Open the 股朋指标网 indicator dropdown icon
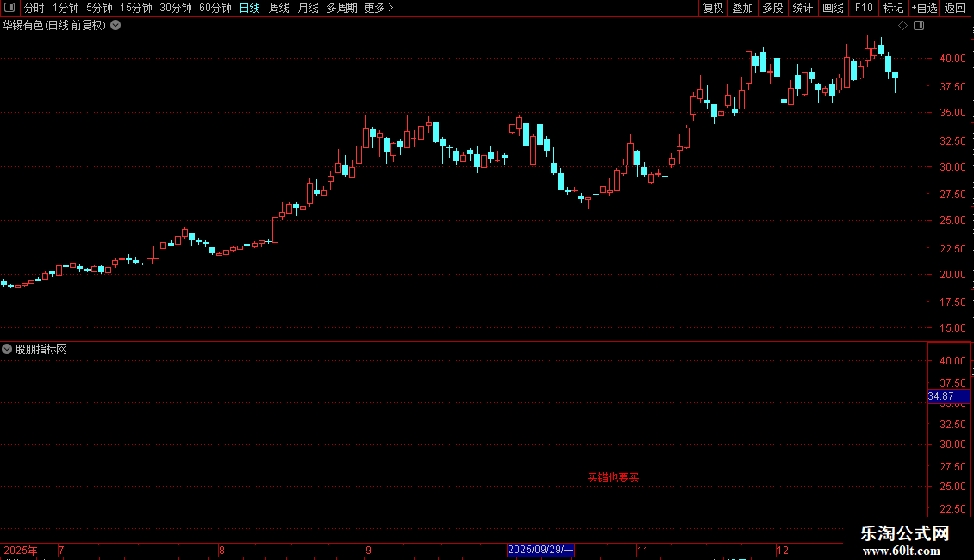This screenshot has width=974, height=560. (x=7, y=350)
